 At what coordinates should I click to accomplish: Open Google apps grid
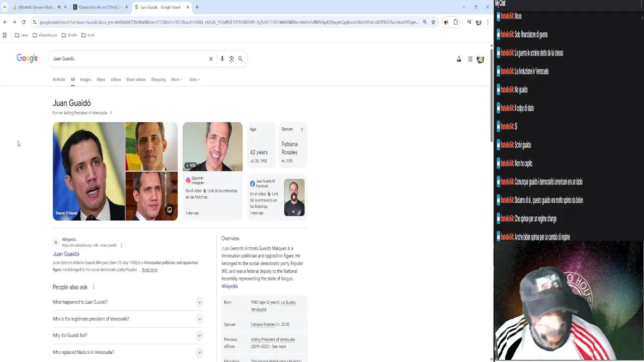(x=470, y=59)
